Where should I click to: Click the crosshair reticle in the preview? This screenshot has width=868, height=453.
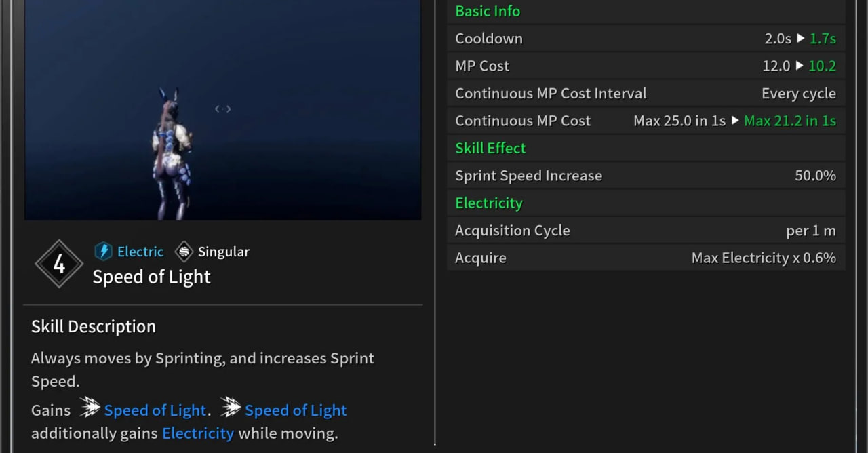pos(223,109)
